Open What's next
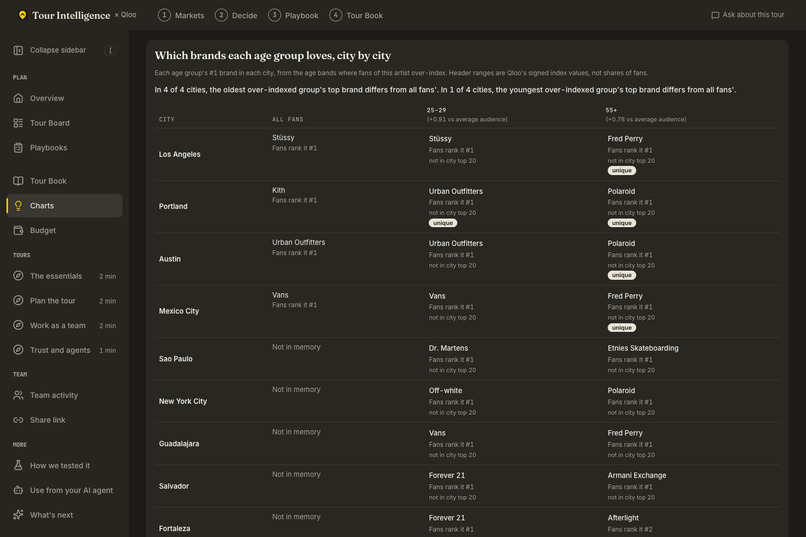 tap(65, 514)
